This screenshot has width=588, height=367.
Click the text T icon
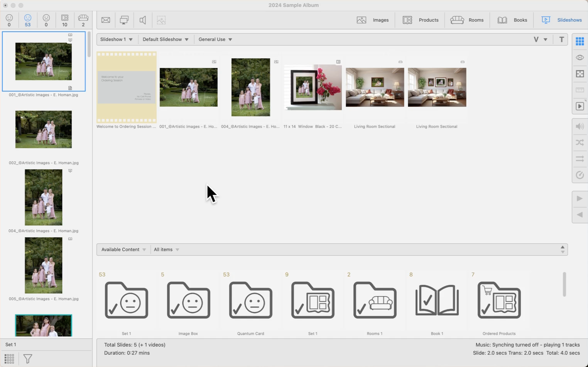click(x=561, y=39)
